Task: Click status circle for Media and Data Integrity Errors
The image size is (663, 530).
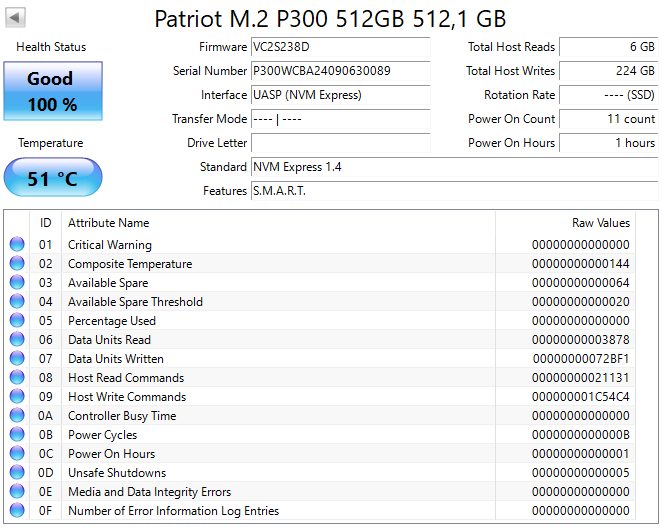Action: [17, 492]
